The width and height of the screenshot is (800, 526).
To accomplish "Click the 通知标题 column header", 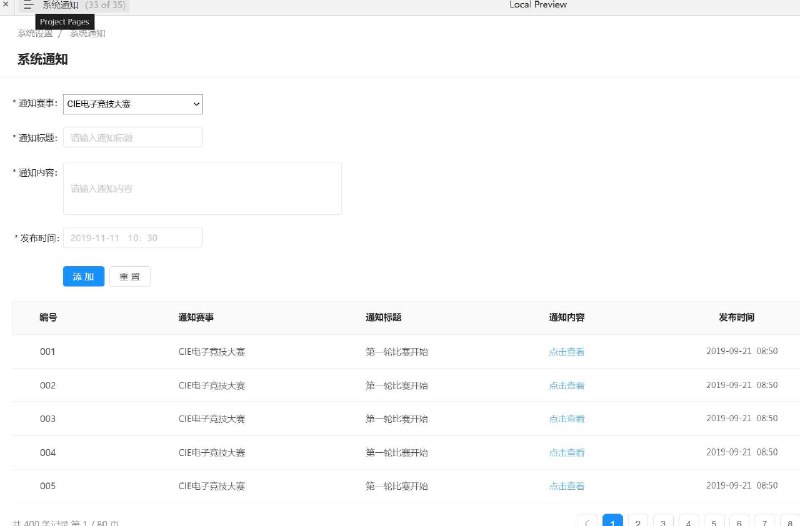I will (383, 317).
